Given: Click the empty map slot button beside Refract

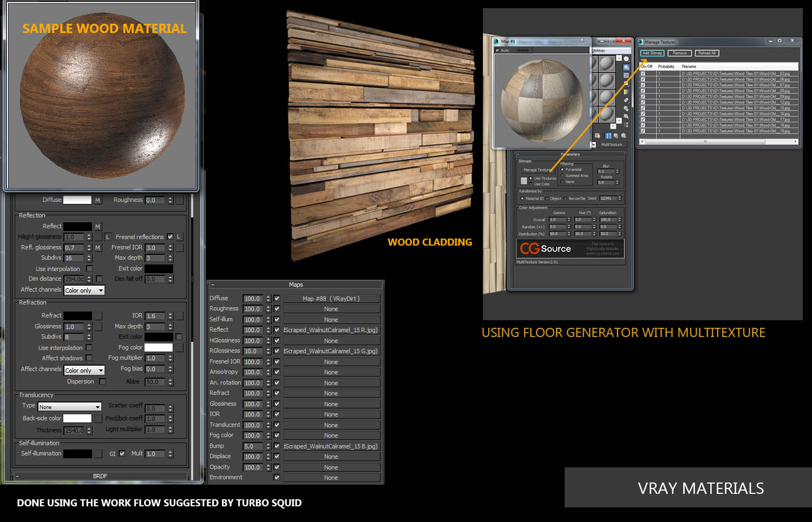Looking at the screenshot, I should (x=98, y=316).
